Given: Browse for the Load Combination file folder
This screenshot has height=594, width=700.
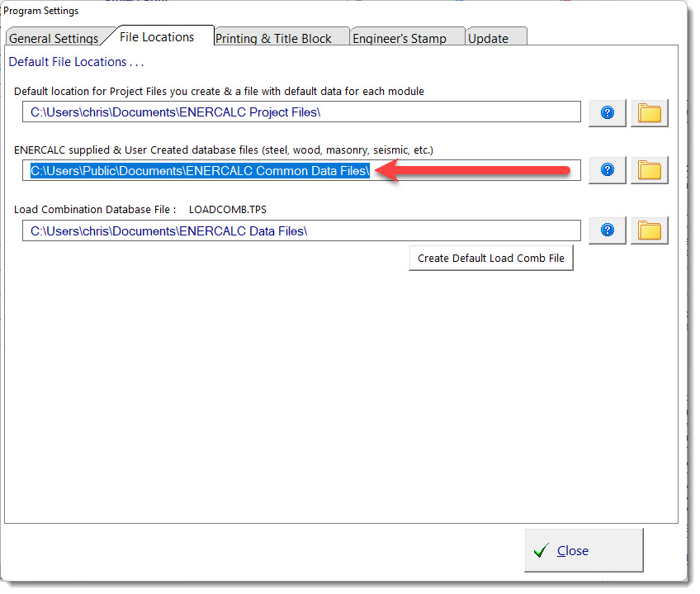Looking at the screenshot, I should (649, 230).
